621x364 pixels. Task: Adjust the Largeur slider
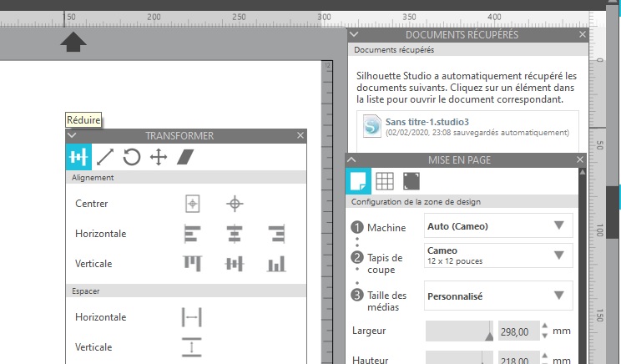pos(459,331)
